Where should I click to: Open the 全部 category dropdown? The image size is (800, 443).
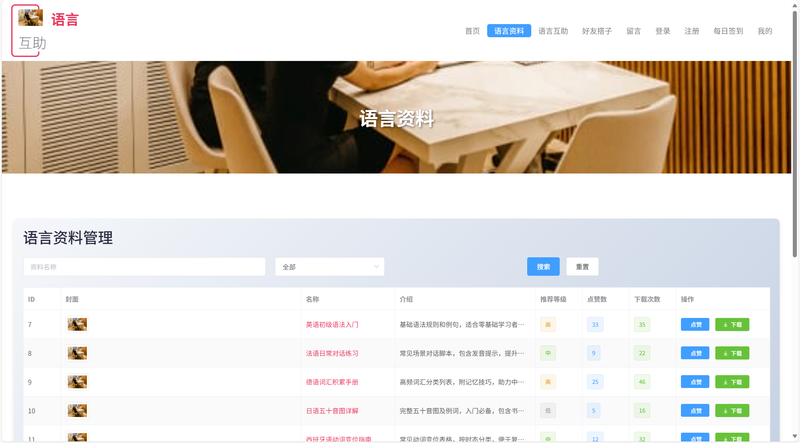(329, 267)
